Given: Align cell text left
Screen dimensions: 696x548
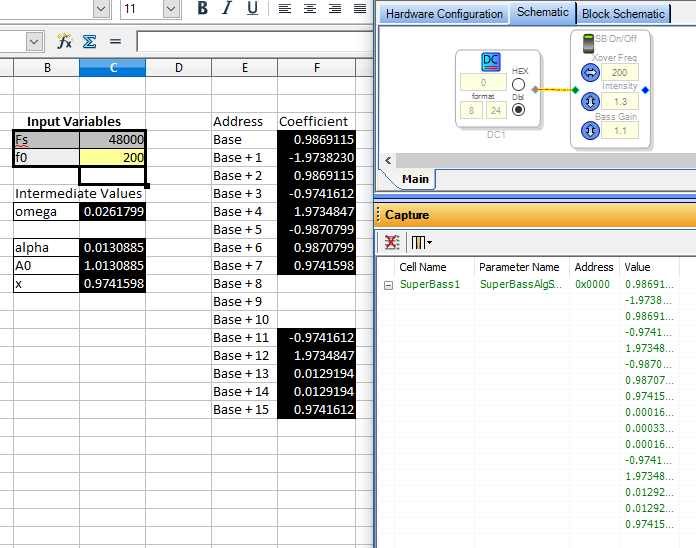Looking at the screenshot, I should [x=285, y=8].
